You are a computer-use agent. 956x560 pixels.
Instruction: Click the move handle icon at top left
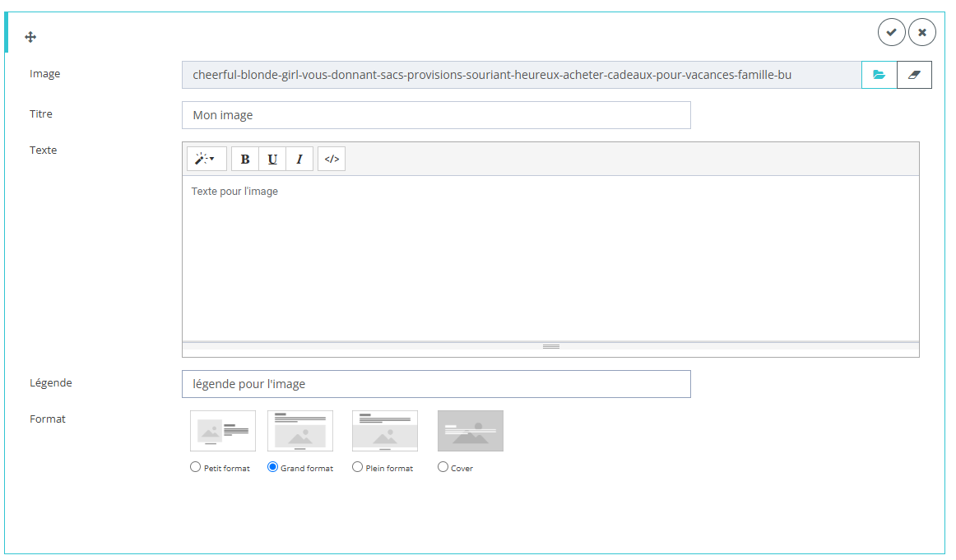(x=30, y=37)
